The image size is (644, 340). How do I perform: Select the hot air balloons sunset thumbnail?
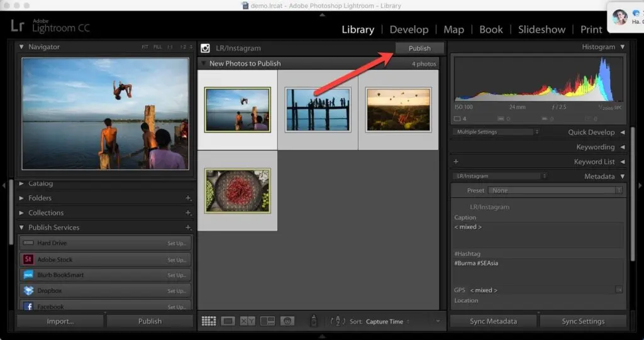click(x=398, y=109)
